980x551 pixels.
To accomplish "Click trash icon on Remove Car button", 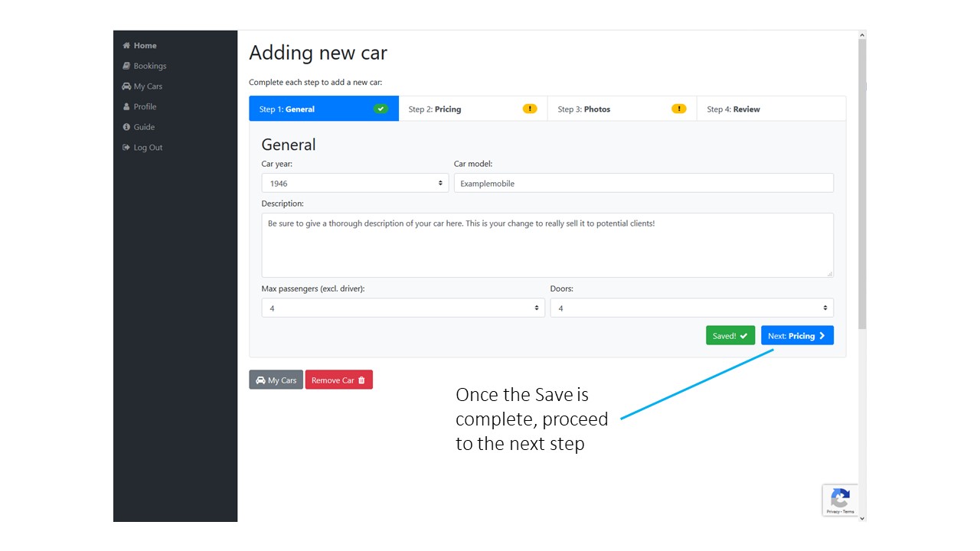I will click(361, 380).
